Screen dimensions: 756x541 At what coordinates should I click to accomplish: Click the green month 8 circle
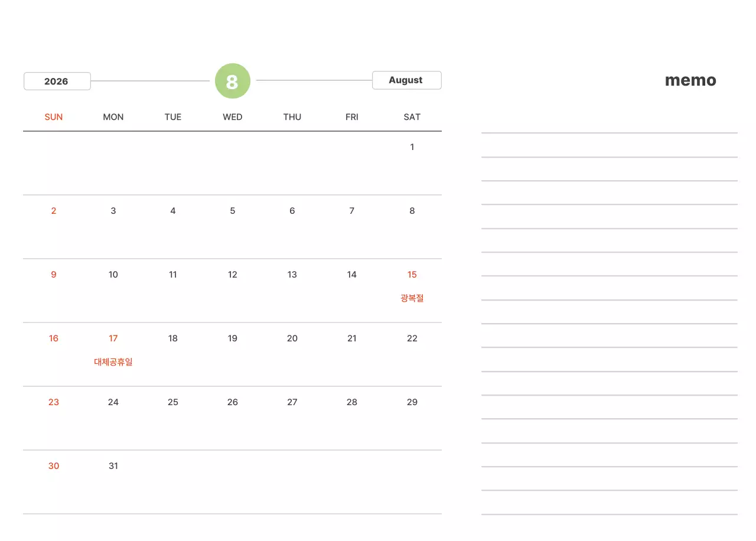point(233,81)
